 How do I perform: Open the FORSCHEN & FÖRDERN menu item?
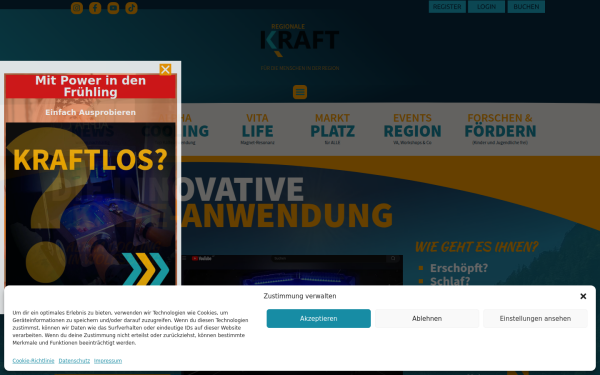pos(500,129)
